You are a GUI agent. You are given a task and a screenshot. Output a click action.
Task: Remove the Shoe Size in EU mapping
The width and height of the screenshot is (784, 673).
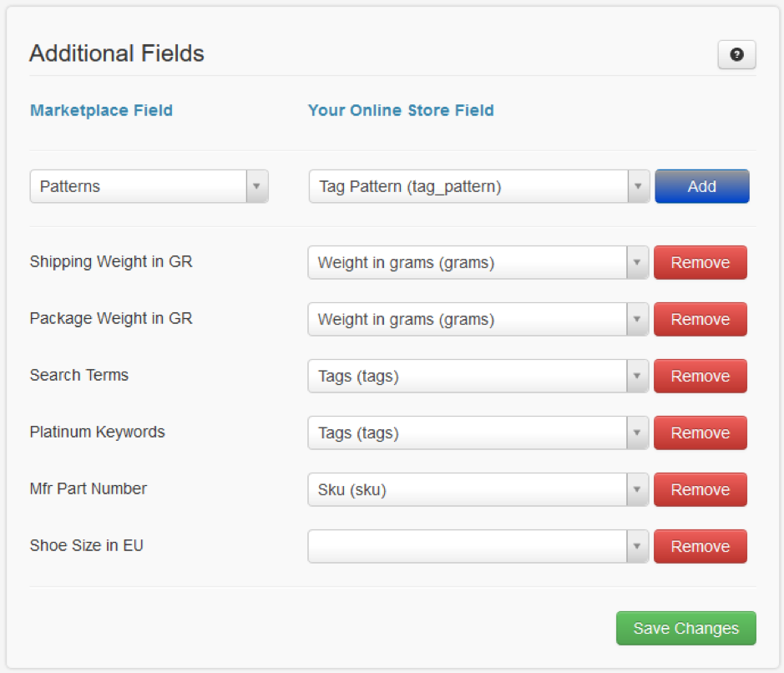(x=700, y=547)
